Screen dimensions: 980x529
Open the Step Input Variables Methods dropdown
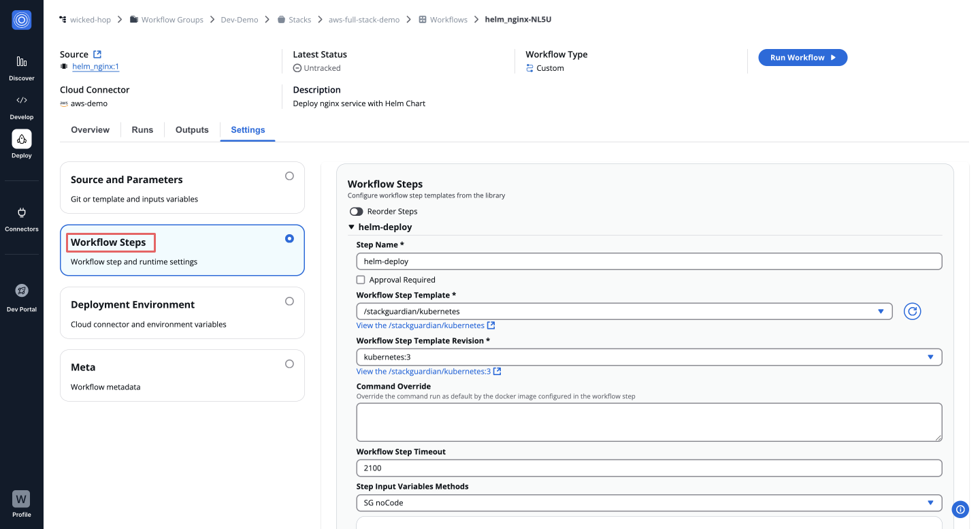pos(649,502)
